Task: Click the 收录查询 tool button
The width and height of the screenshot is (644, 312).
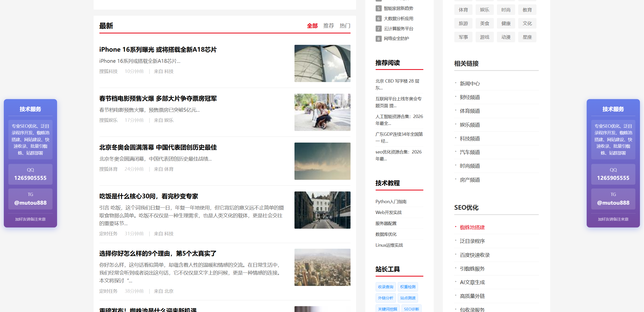Action: click(x=385, y=287)
